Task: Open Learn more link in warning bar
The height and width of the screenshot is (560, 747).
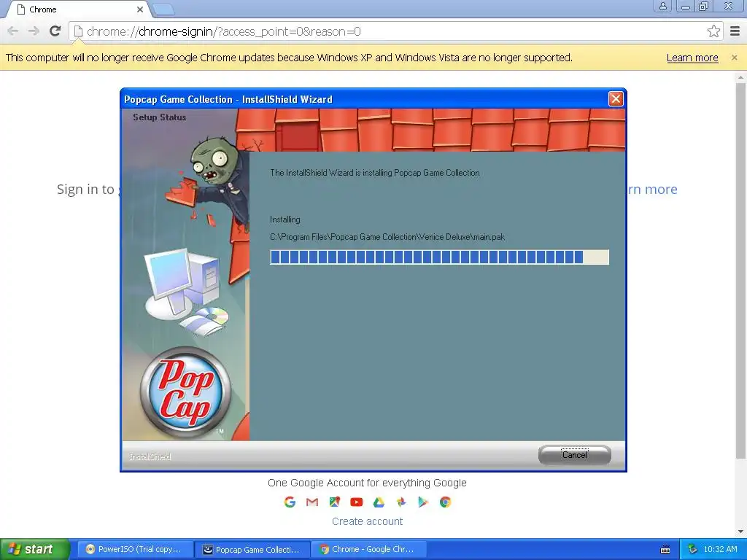Action: [x=692, y=58]
